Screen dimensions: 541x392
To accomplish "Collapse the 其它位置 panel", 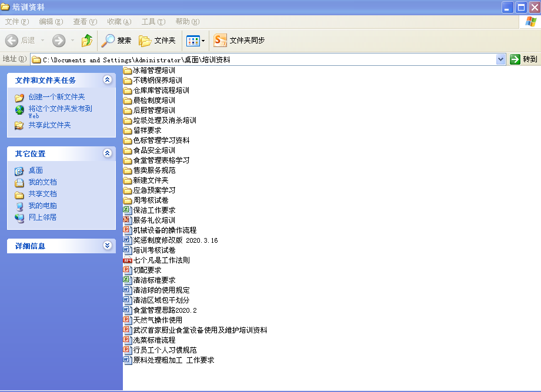I will (107, 153).
